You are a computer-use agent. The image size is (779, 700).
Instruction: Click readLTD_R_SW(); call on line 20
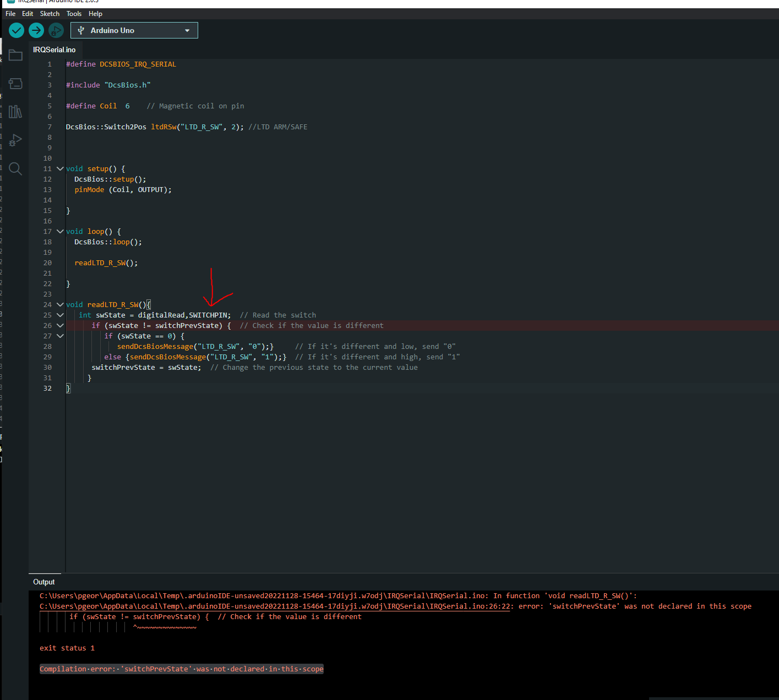[106, 263]
